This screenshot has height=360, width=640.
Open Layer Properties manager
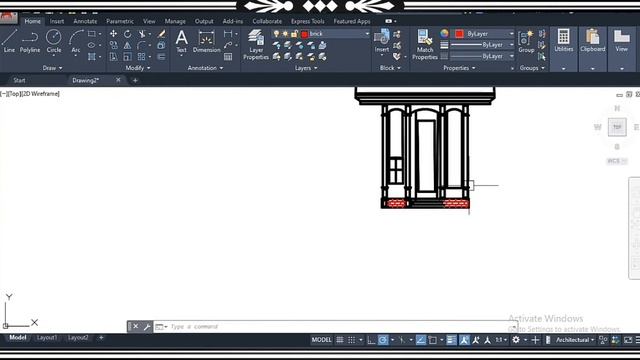coord(256,44)
